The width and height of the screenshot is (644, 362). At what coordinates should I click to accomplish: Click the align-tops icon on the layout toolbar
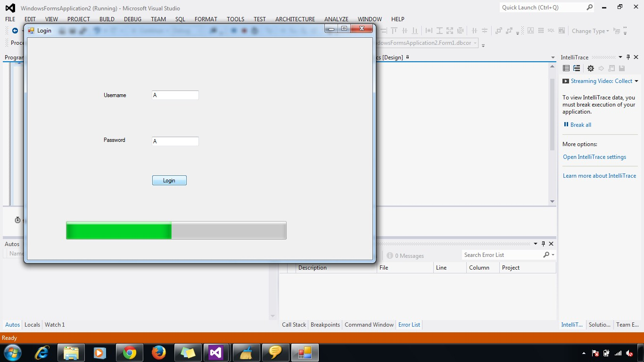(394, 30)
